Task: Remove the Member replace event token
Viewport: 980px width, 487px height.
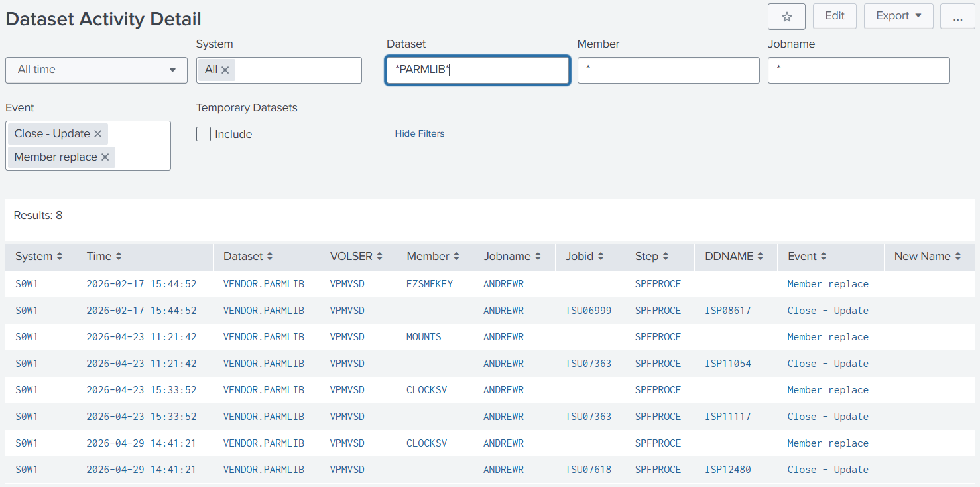Action: click(105, 157)
